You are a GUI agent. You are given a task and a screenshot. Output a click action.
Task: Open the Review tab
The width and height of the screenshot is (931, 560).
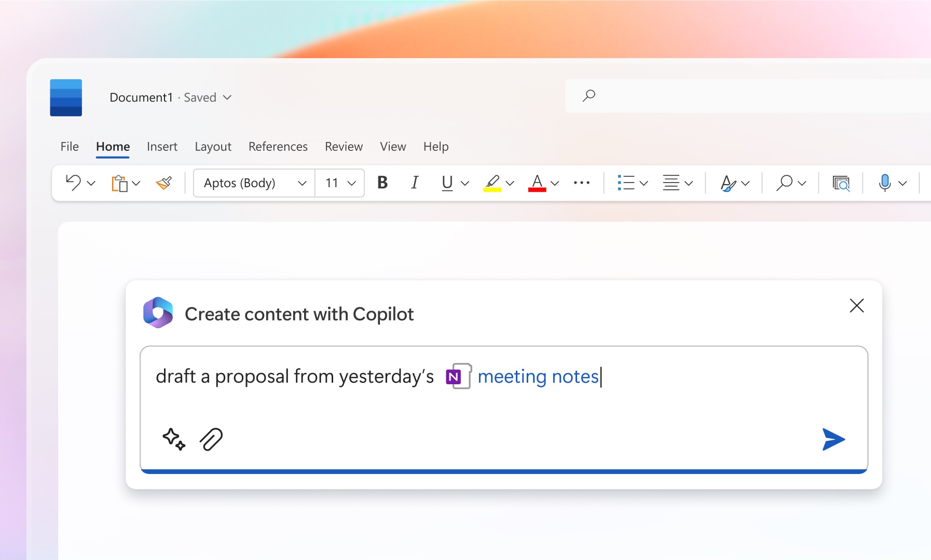344,147
